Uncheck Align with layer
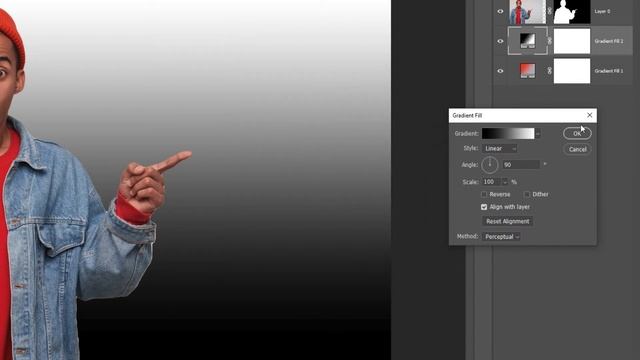The height and width of the screenshot is (360, 640). (484, 207)
